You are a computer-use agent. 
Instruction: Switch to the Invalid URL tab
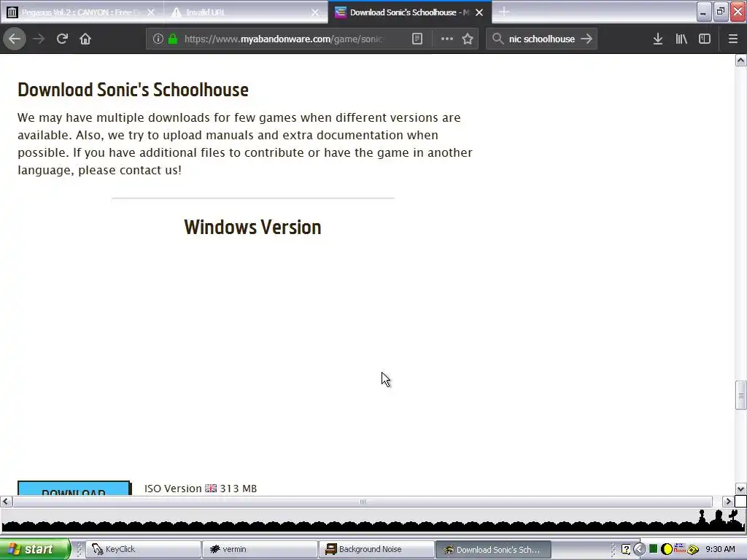click(x=247, y=12)
